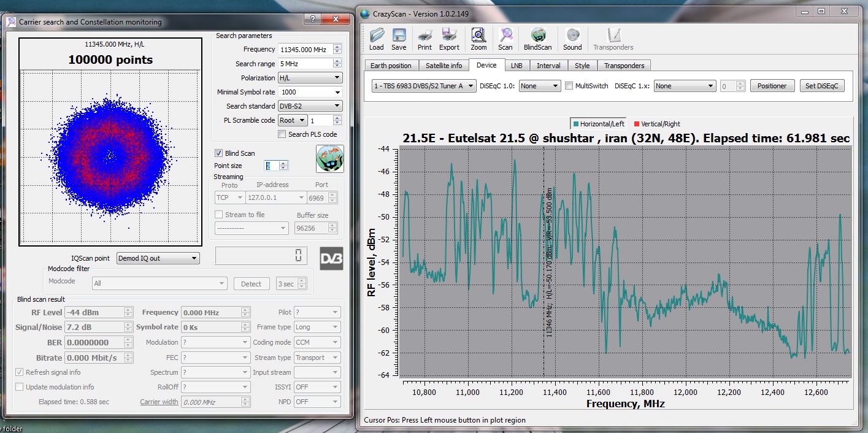The width and height of the screenshot is (868, 433).
Task: Switch to the LNB tab
Action: pyautogui.click(x=517, y=66)
